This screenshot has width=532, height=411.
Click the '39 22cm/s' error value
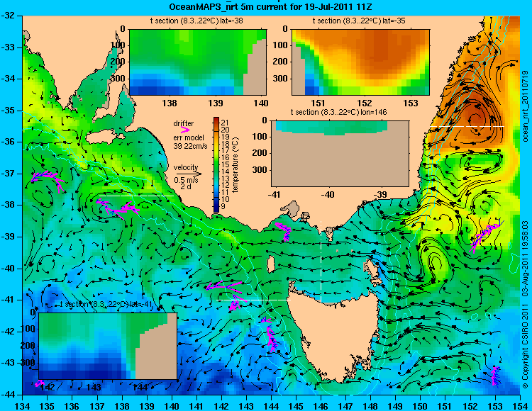pos(190,146)
